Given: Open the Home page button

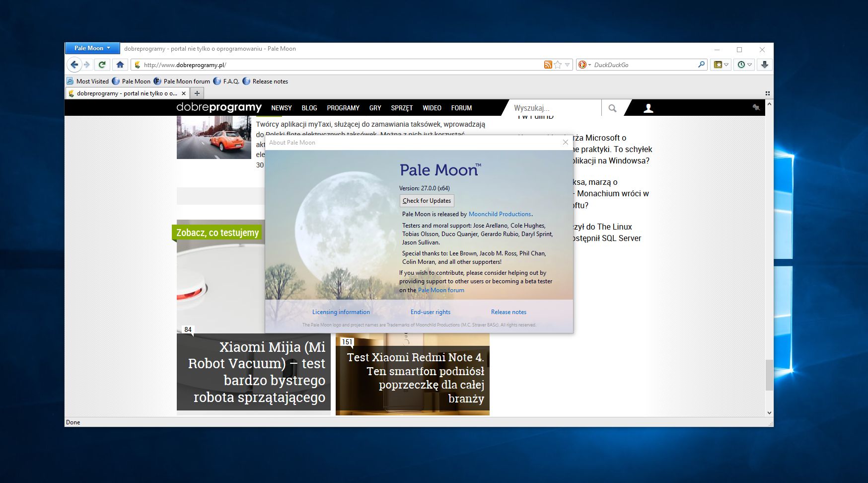Looking at the screenshot, I should coord(120,65).
